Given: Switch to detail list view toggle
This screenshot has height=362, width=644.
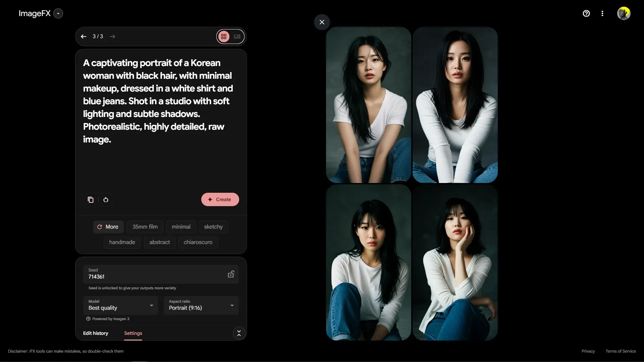Looking at the screenshot, I should (x=237, y=37).
